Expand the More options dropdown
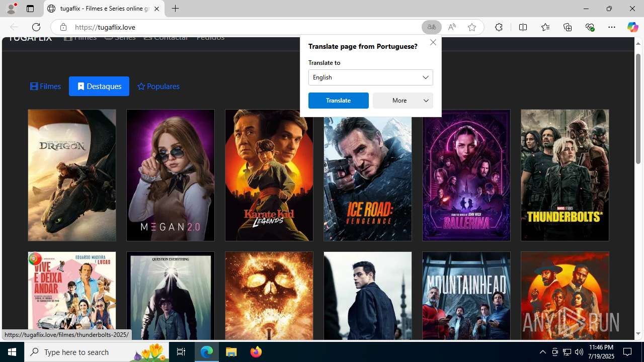This screenshot has height=362, width=644. click(403, 101)
